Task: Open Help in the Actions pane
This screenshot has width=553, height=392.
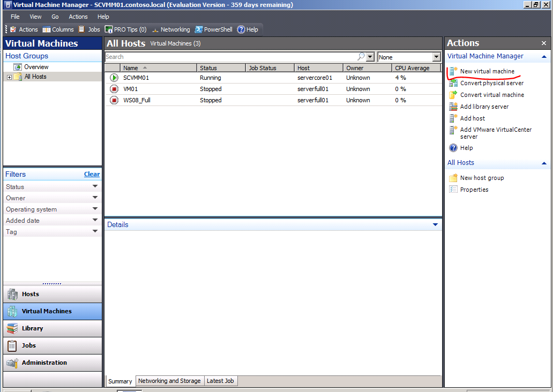Action: 461,148
